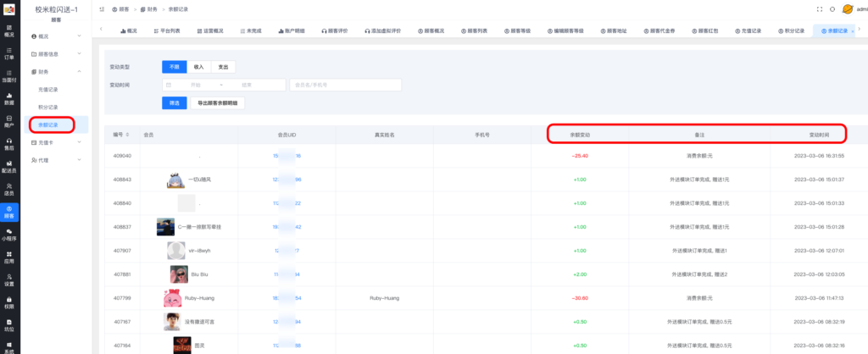Click the refresh circle icon
This screenshot has height=354, width=868.
[x=832, y=9]
